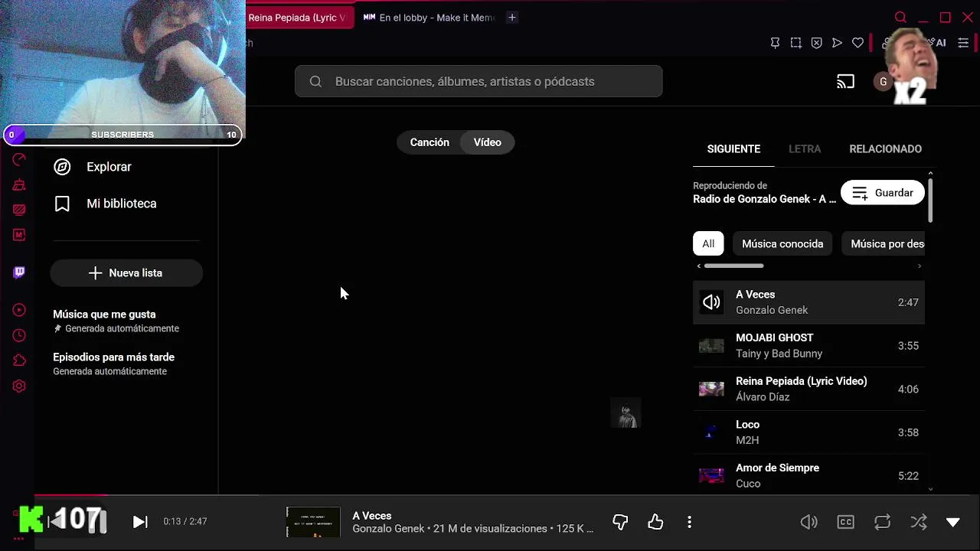Open the G account avatar menu
This screenshot has width=980, height=551.
coord(883,82)
